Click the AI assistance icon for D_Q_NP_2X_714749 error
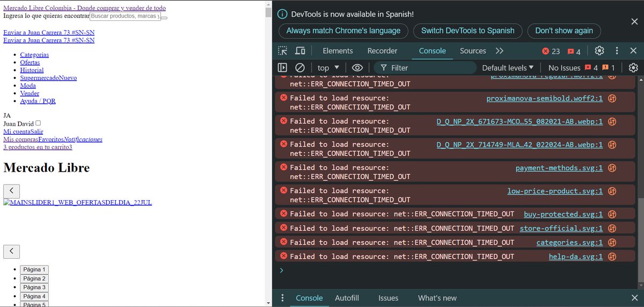Image resolution: width=644 pixels, height=307 pixels. 612,145
